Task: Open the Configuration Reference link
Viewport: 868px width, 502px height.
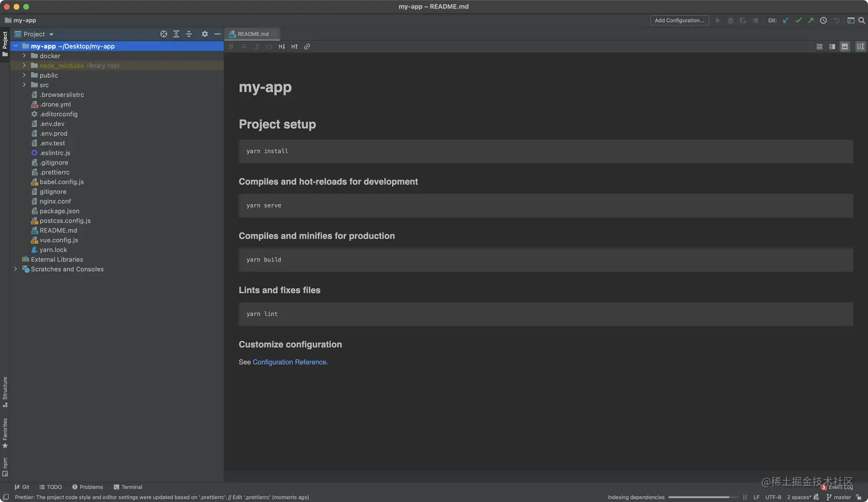Action: pyautogui.click(x=289, y=362)
